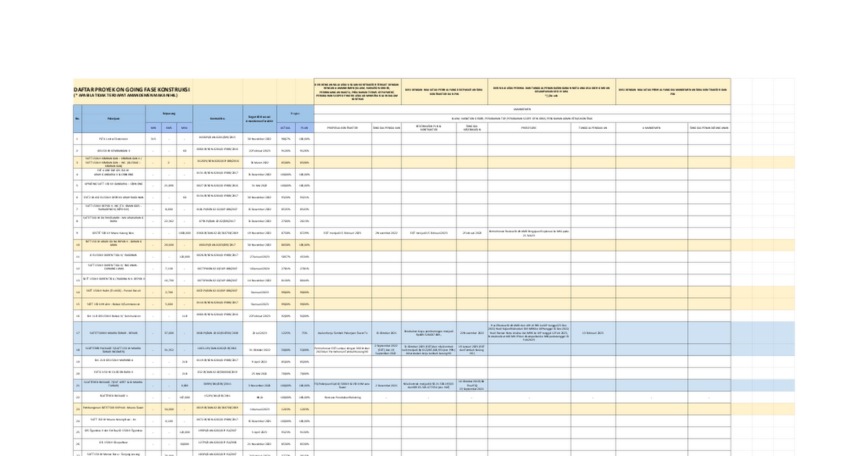Viewport: 868px width, 456px height.
Task: Click the 'PROPOSAL KONTRAKTOR' column header
Action: pyautogui.click(x=343, y=127)
